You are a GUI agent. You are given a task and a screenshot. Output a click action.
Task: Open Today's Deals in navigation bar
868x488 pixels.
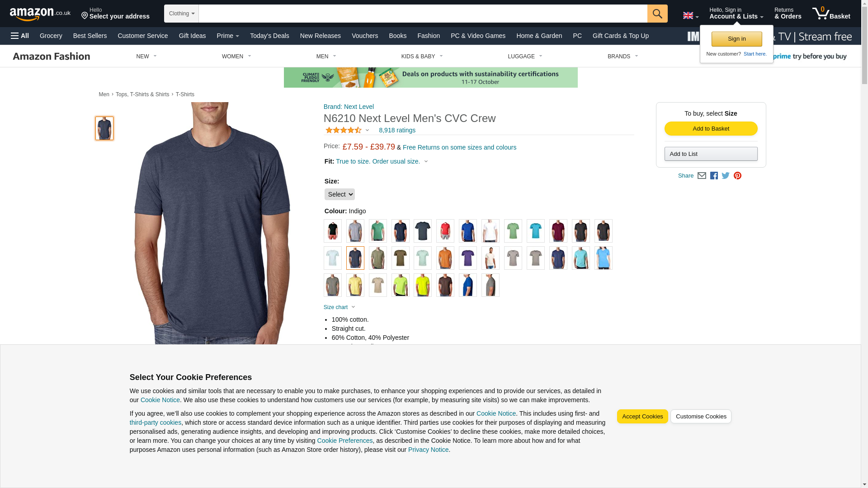point(269,36)
